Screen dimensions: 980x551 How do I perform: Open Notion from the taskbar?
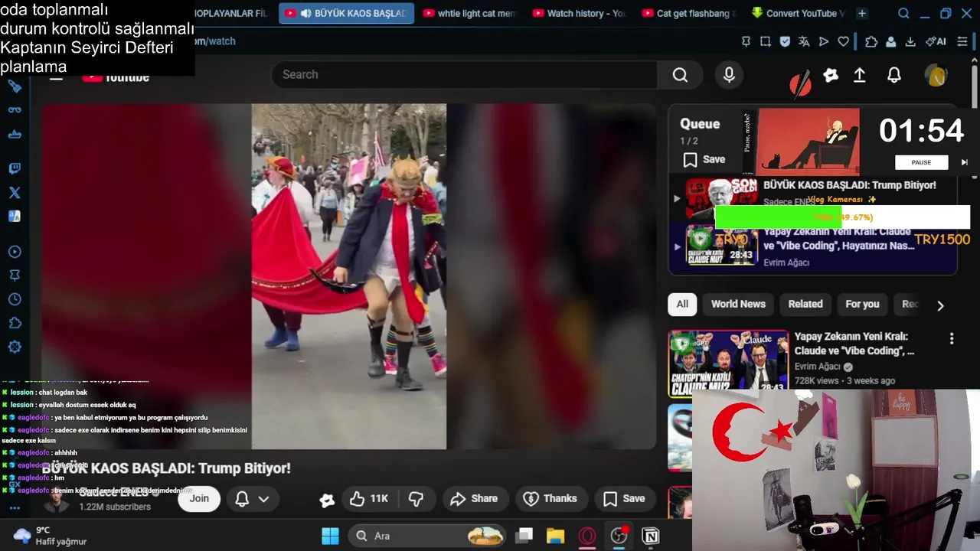pos(651,536)
